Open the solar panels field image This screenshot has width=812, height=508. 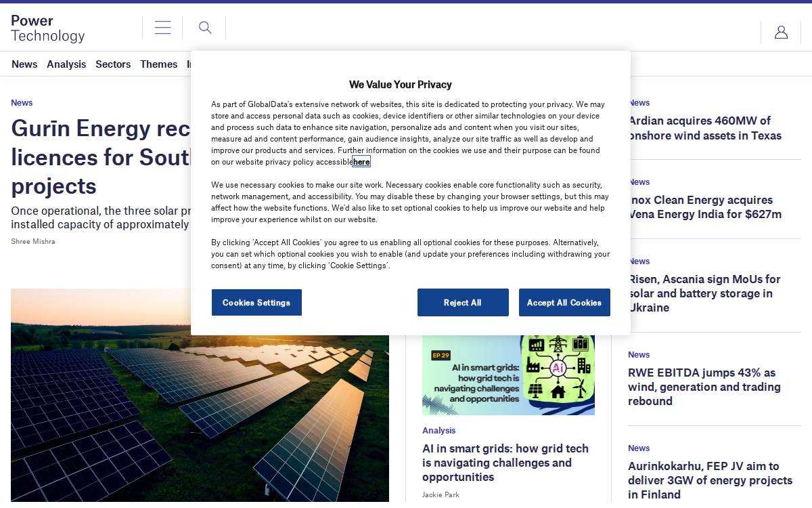point(200,395)
